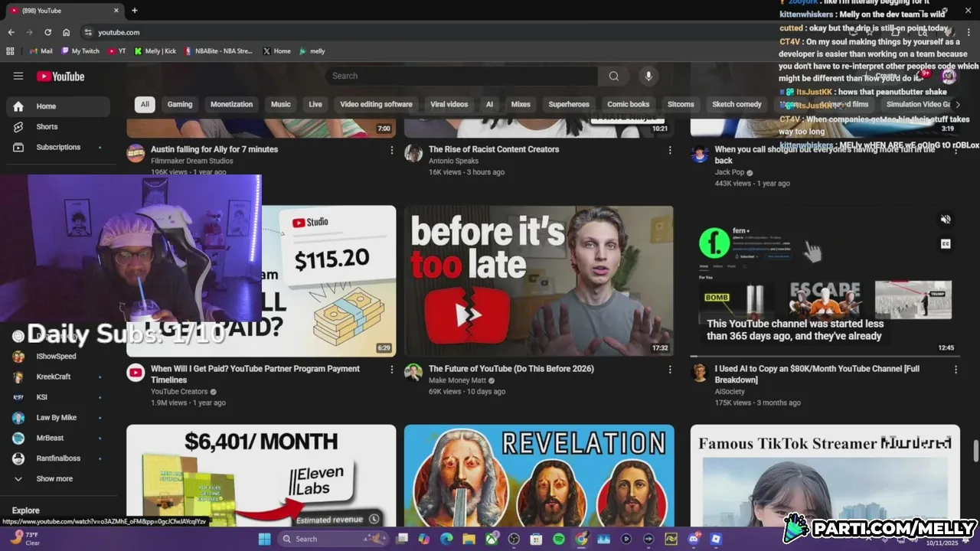Expand Show more in subscriptions list
This screenshot has height=551, width=980.
58,479
